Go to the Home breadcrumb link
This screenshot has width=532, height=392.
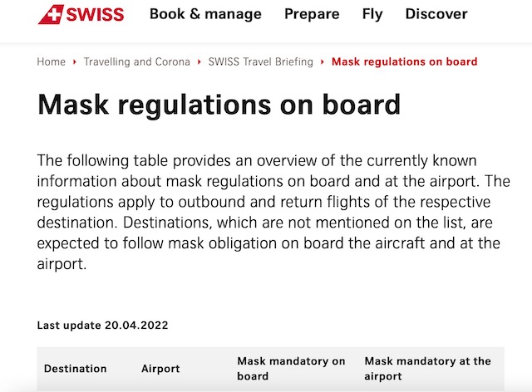tap(52, 61)
